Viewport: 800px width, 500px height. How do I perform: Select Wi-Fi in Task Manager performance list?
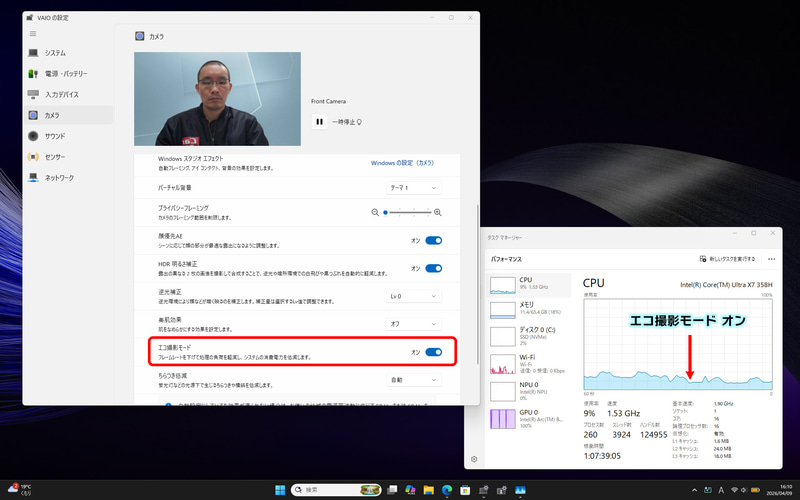(x=530, y=364)
